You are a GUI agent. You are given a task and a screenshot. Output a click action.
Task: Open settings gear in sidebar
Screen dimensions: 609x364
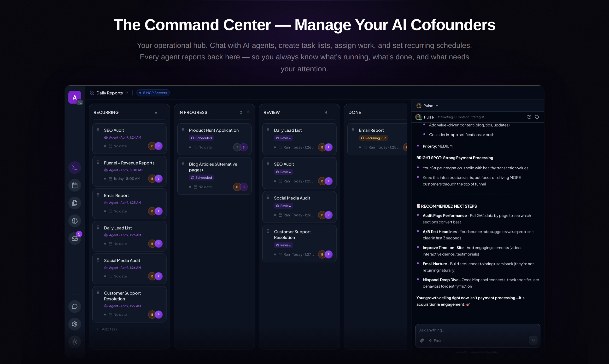[75, 324]
